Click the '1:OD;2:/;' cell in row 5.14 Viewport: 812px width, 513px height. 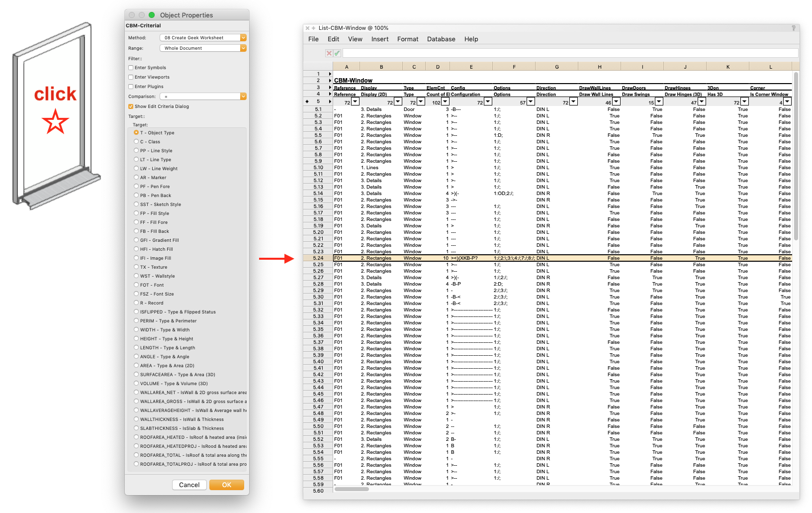click(514, 194)
